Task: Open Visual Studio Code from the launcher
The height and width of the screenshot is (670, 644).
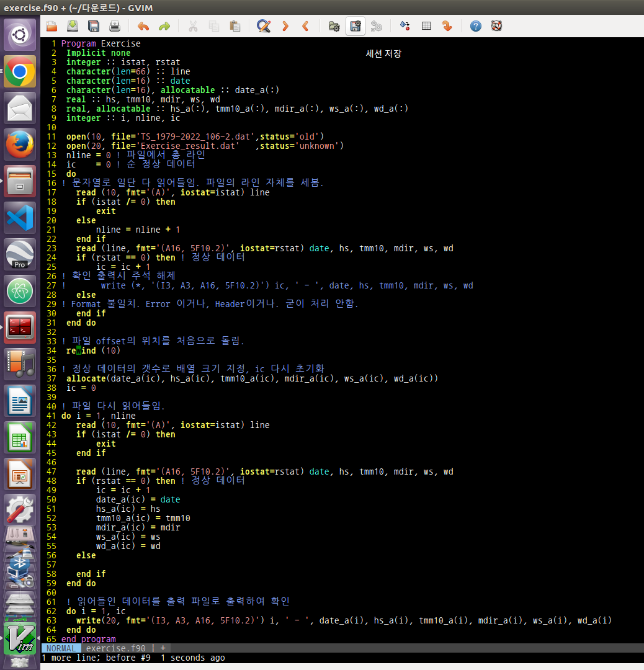Action: [x=20, y=219]
